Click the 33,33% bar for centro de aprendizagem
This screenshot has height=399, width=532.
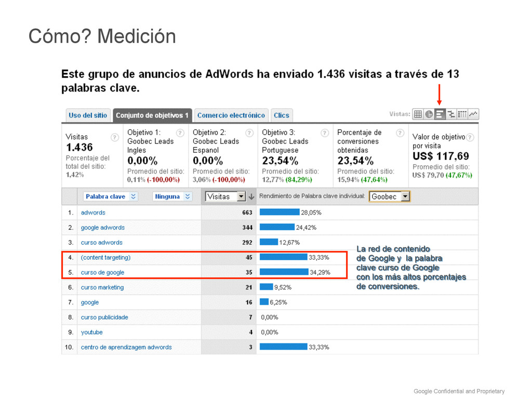284,347
